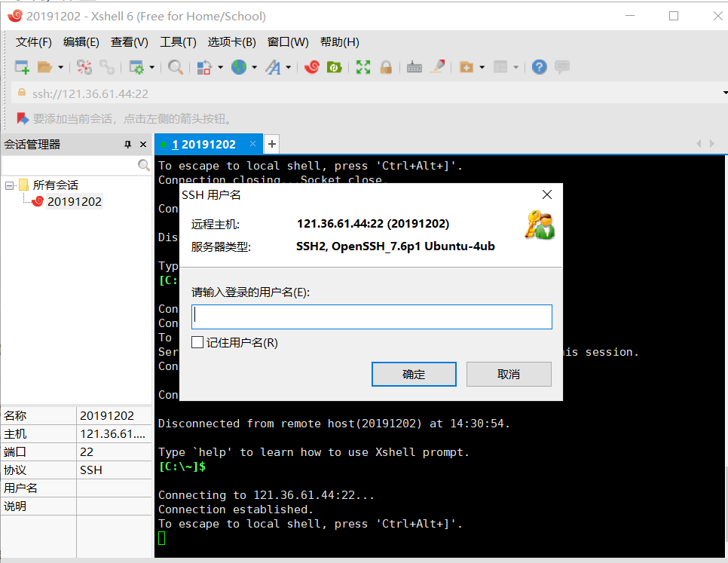Open session Properties gear icon

[136, 67]
